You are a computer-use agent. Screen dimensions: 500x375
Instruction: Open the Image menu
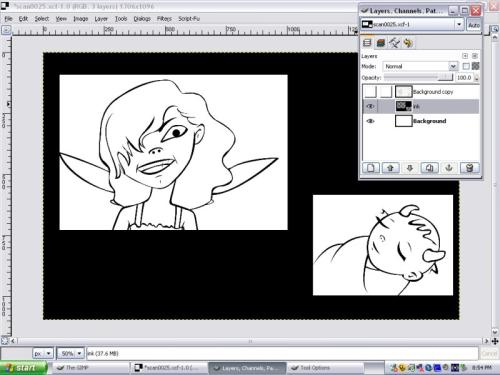pyautogui.click(x=81, y=19)
